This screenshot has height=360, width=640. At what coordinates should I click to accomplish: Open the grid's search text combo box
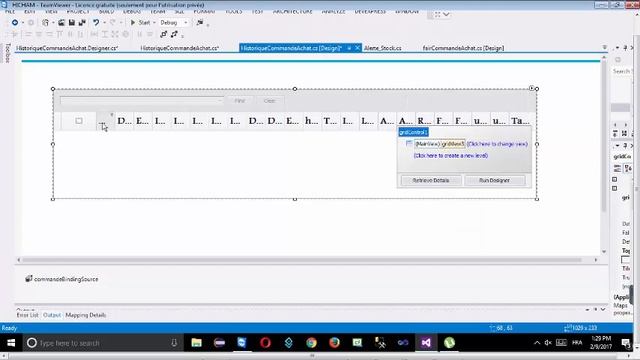coord(142,100)
